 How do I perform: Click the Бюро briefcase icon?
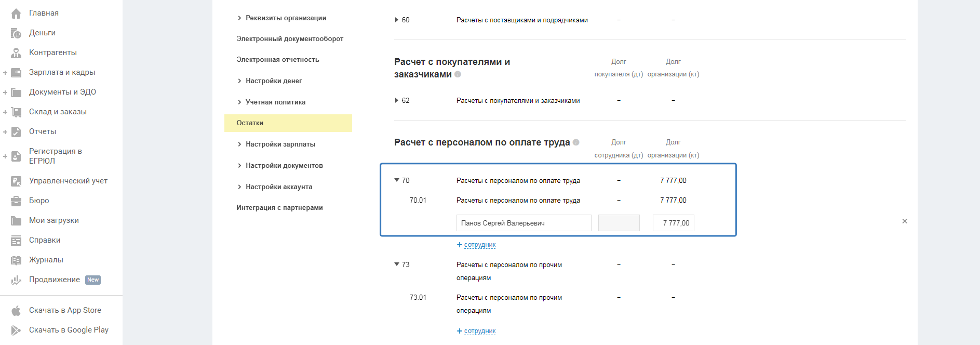[16, 201]
